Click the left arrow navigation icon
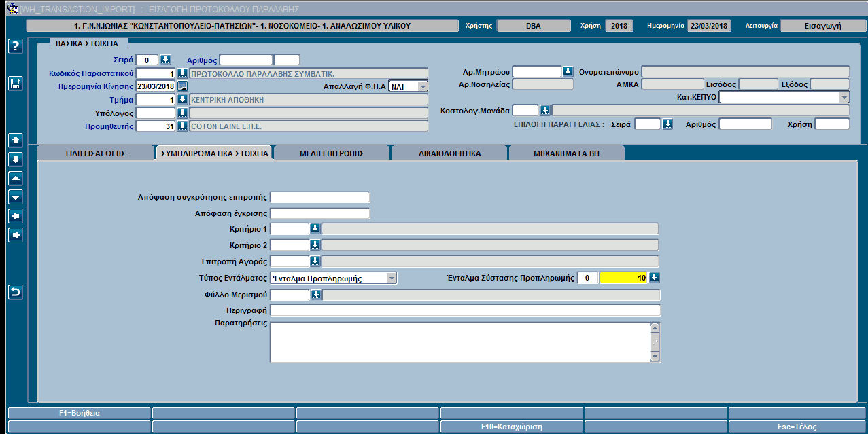 [x=16, y=216]
